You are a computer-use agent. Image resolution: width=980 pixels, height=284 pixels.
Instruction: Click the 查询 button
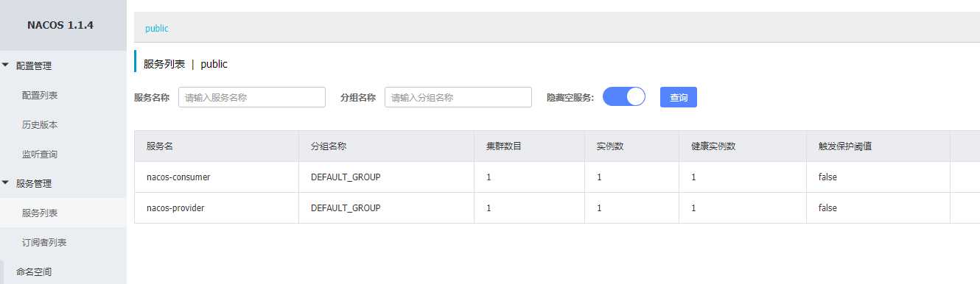click(x=679, y=97)
